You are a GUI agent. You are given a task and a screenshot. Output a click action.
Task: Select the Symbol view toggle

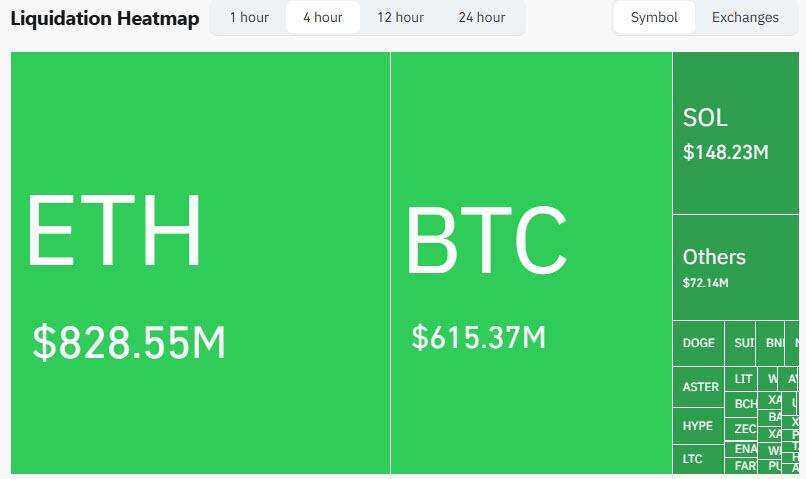(x=654, y=18)
